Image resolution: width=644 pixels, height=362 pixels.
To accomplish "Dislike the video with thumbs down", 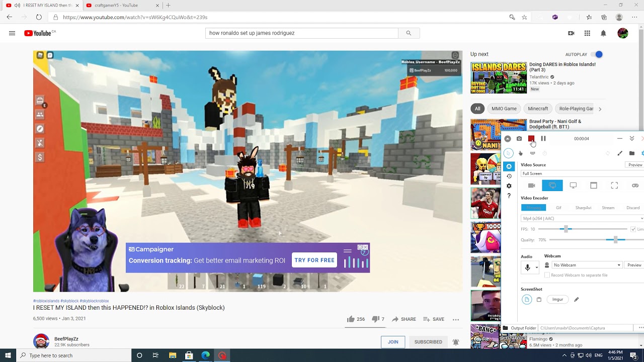I will (x=375, y=319).
